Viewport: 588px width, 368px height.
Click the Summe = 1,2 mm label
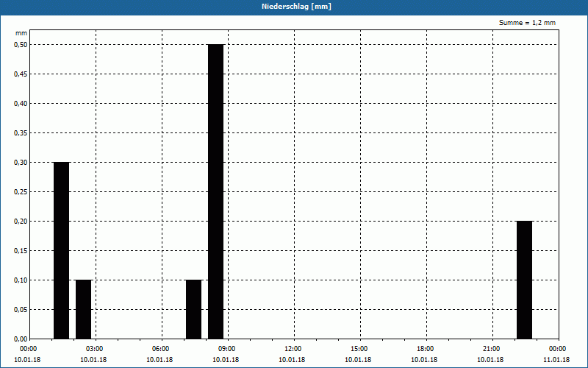coord(527,23)
